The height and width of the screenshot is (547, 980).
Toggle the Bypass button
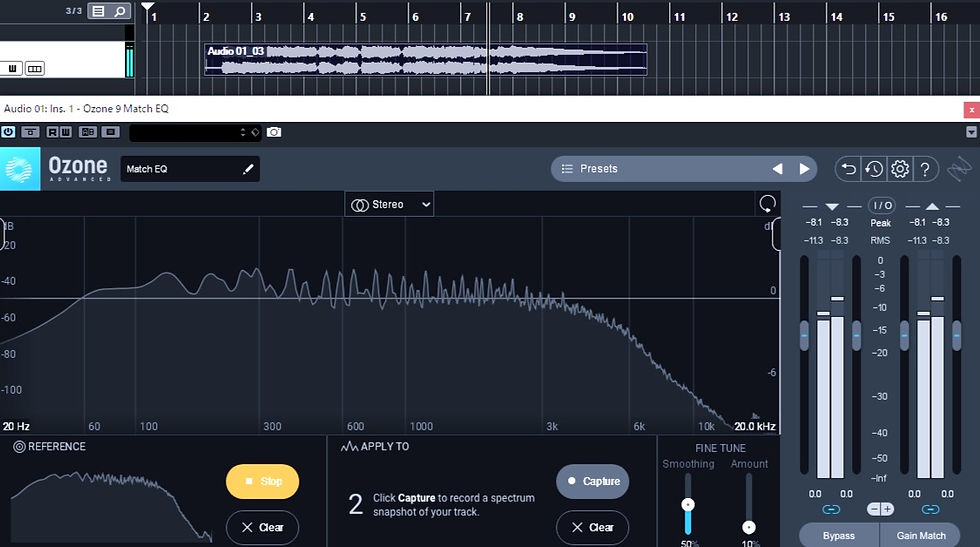click(x=839, y=535)
